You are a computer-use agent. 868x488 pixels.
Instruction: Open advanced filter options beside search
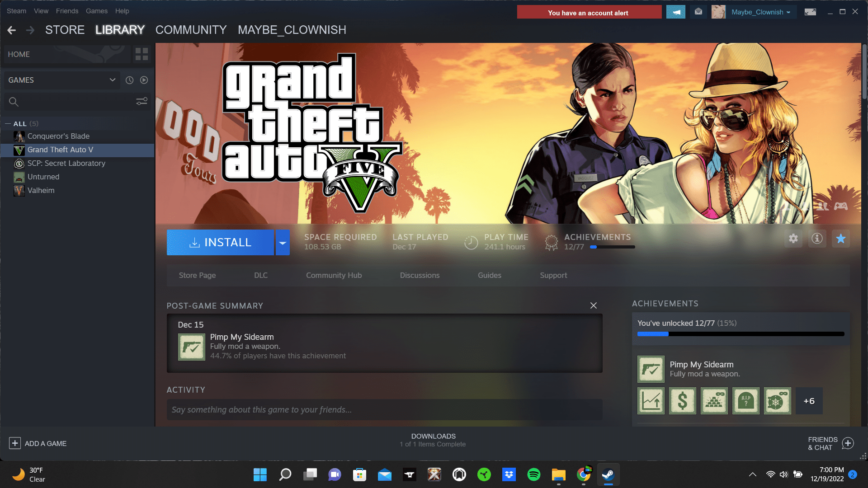coord(142,102)
